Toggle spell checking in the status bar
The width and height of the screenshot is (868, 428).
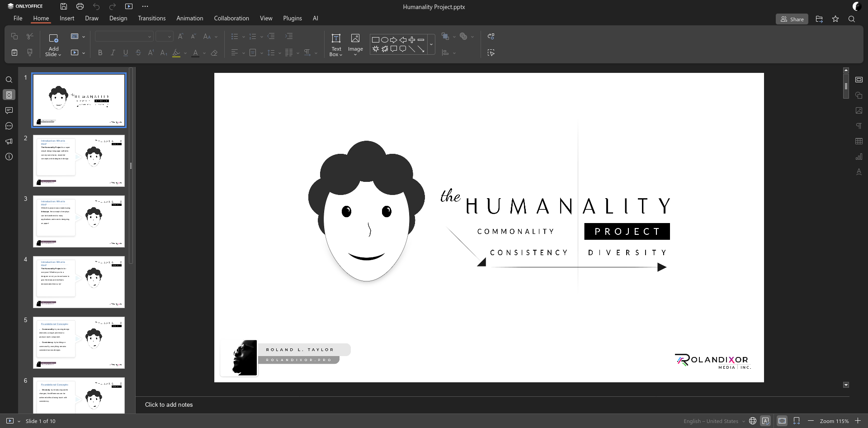click(765, 421)
